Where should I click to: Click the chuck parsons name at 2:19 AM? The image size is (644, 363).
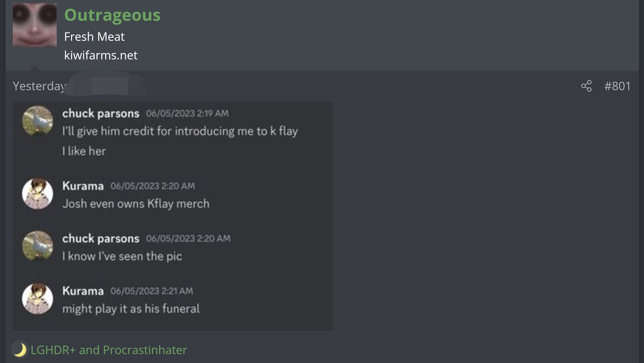pyautogui.click(x=101, y=113)
